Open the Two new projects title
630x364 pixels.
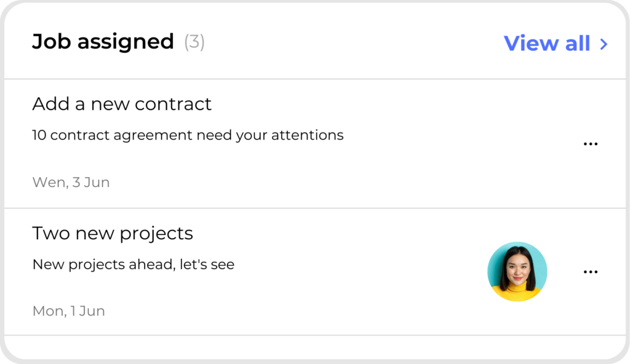tap(113, 234)
